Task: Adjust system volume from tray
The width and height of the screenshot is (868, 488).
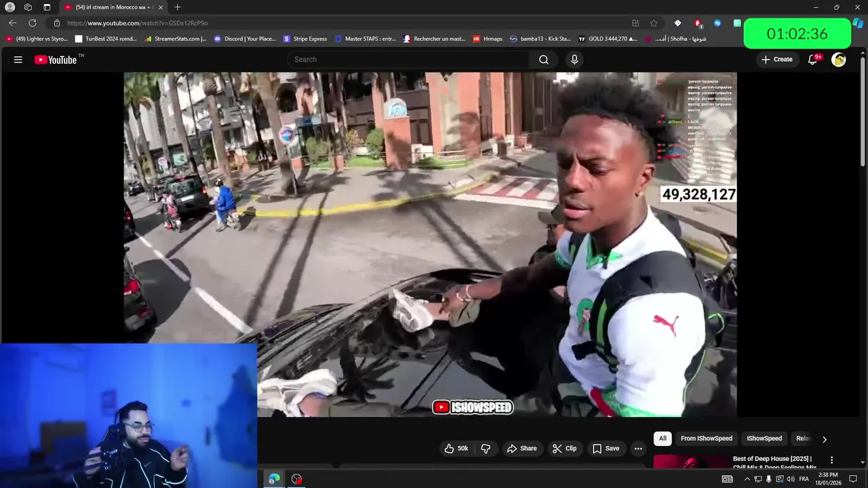Action: [x=791, y=479]
